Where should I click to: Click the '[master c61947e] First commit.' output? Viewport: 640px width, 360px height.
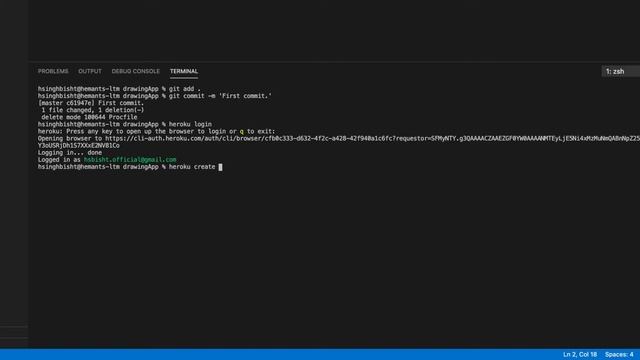(x=91, y=103)
